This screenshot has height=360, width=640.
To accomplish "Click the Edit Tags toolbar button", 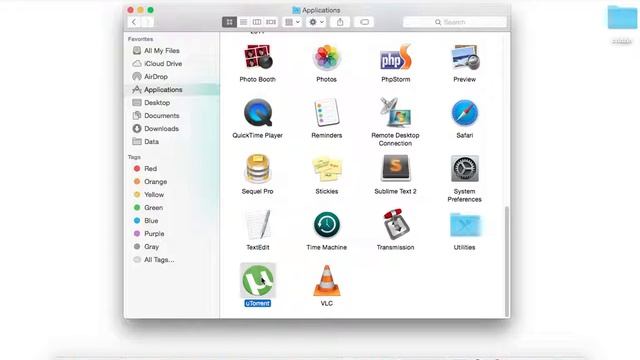I will pos(364,22).
